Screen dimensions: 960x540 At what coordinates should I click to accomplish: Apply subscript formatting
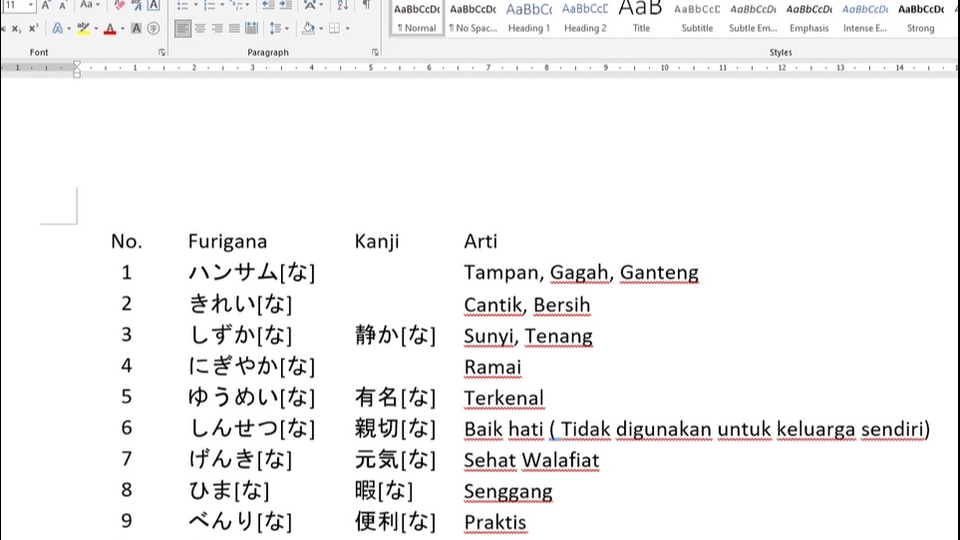click(x=17, y=29)
